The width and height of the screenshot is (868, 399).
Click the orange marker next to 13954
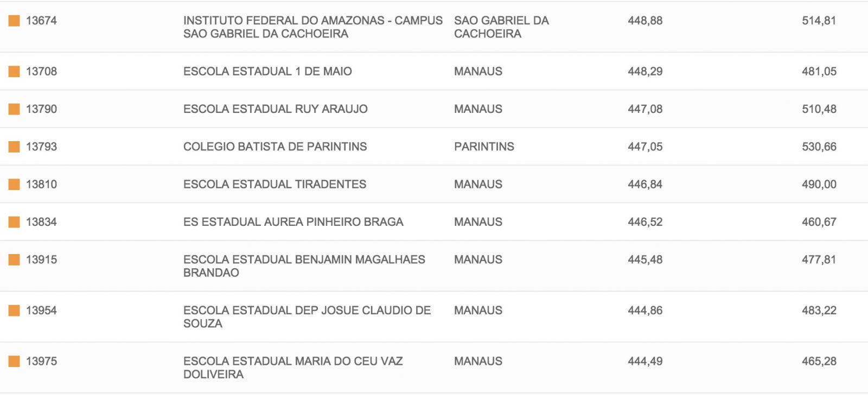(14, 311)
